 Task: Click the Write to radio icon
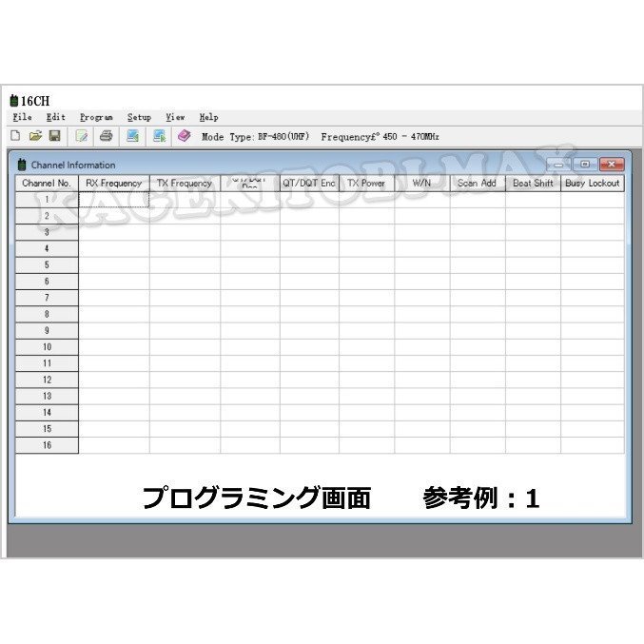coord(159,135)
